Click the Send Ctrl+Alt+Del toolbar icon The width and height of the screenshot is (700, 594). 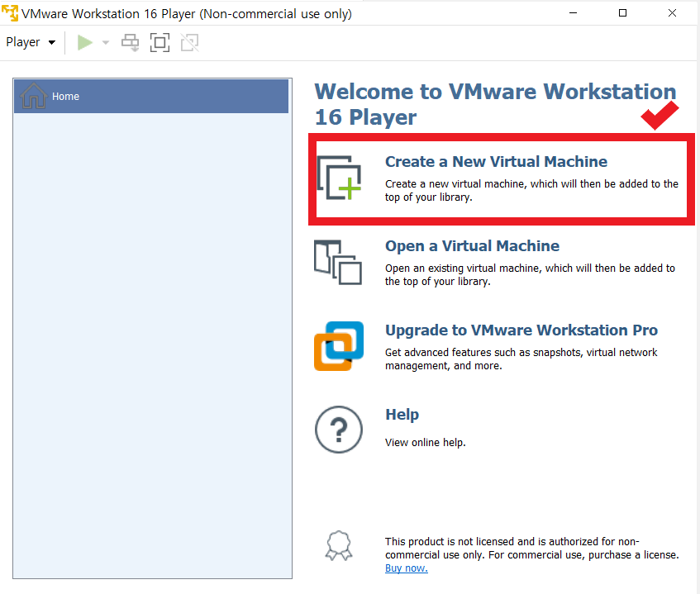coord(131,43)
